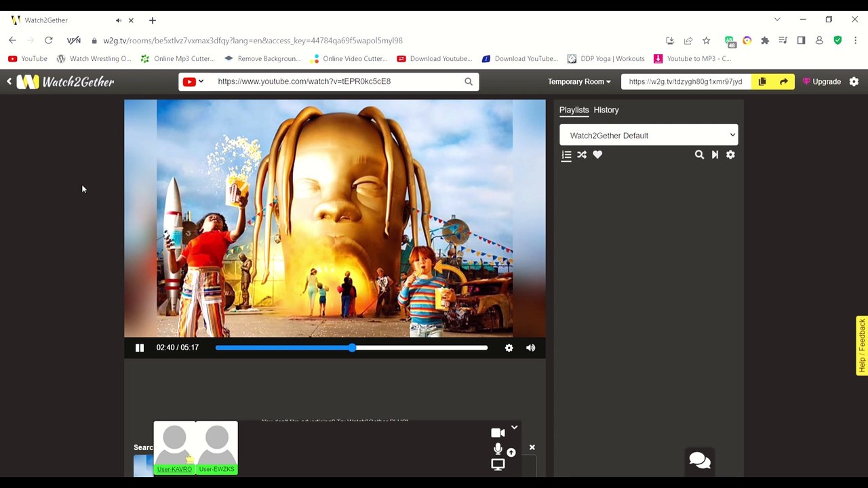The width and height of the screenshot is (868, 488).
Task: Open the playlist settings gear
Action: pos(730,155)
